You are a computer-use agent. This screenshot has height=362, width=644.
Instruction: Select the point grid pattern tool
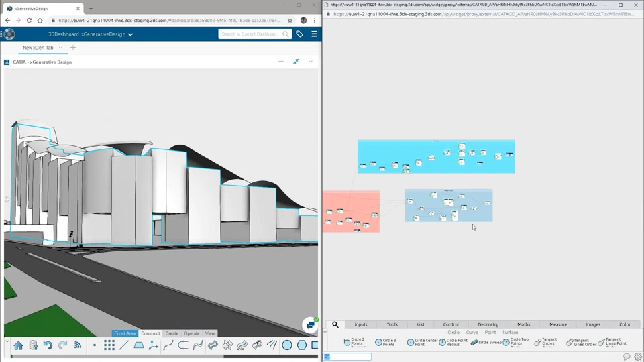coord(109,345)
